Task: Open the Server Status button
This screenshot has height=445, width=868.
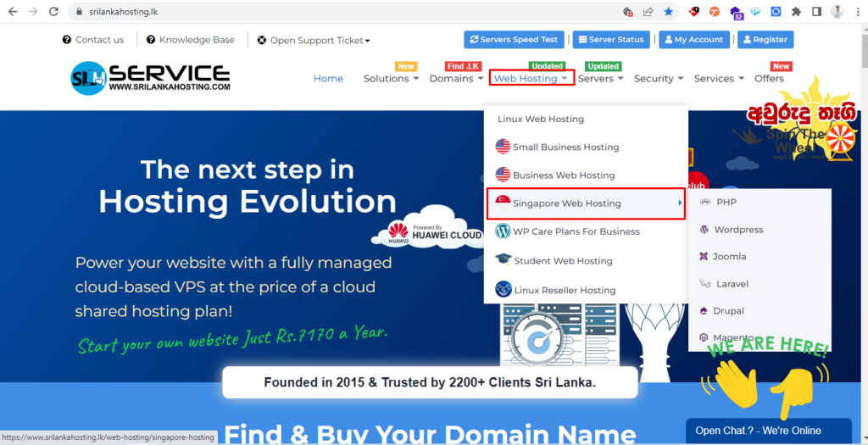Action: [x=611, y=40]
